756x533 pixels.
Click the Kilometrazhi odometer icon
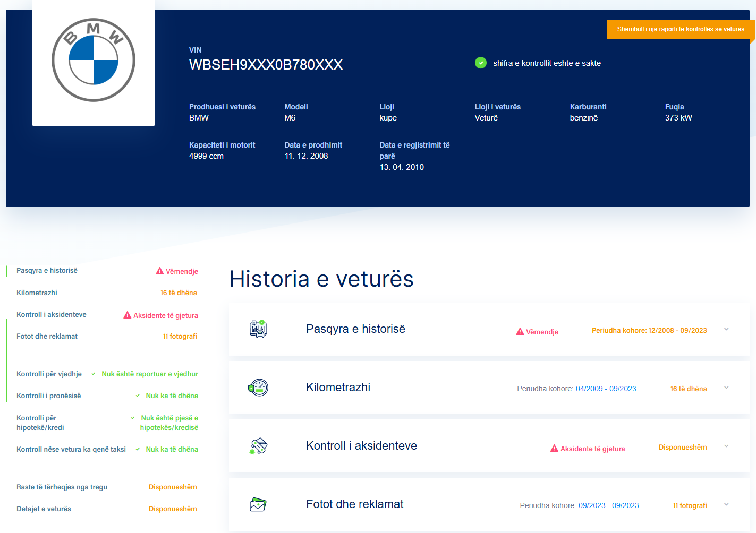(x=258, y=388)
